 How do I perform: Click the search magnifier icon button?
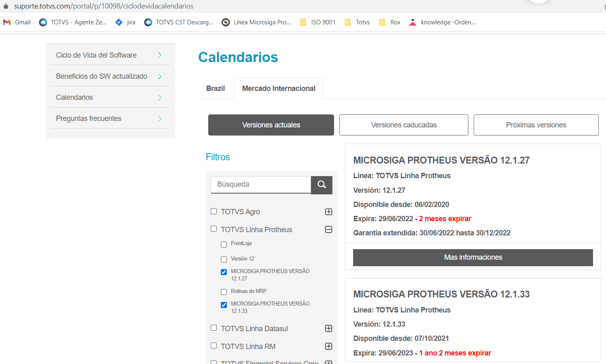321,185
